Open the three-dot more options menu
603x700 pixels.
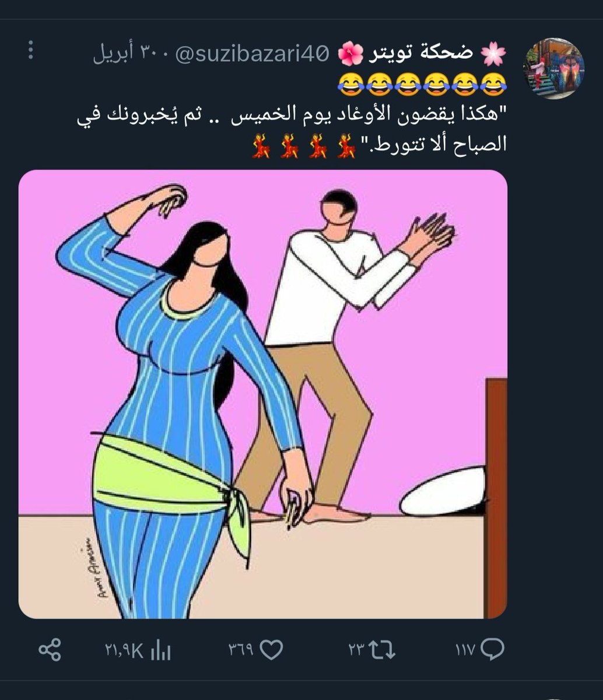(31, 51)
